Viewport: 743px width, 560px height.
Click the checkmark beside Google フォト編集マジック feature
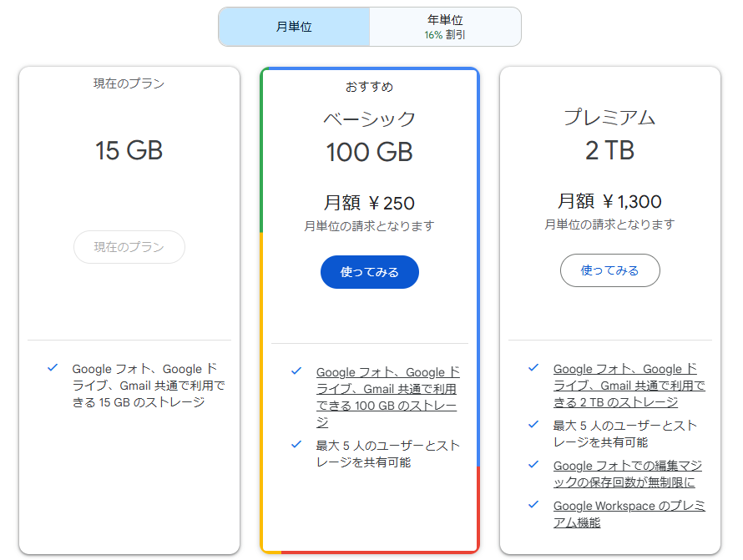(x=534, y=466)
